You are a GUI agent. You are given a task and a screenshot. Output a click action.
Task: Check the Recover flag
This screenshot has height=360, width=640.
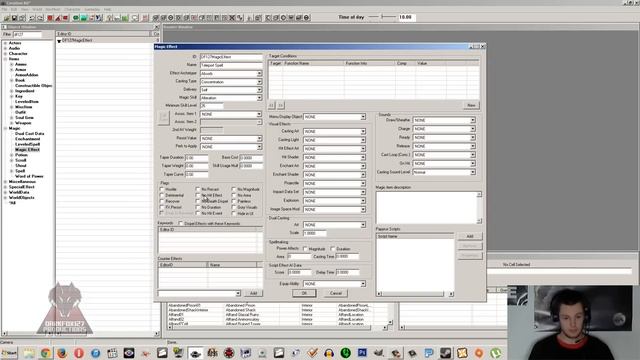(x=162, y=201)
